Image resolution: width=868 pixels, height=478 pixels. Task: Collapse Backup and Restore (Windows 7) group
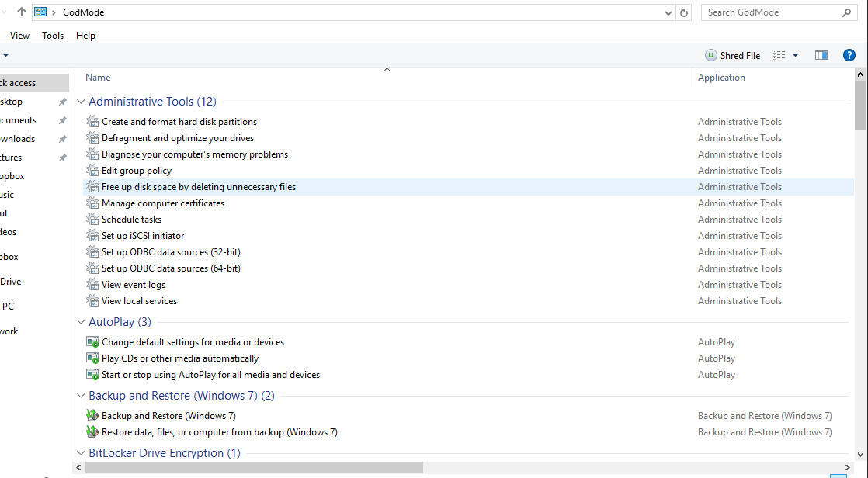[82, 396]
